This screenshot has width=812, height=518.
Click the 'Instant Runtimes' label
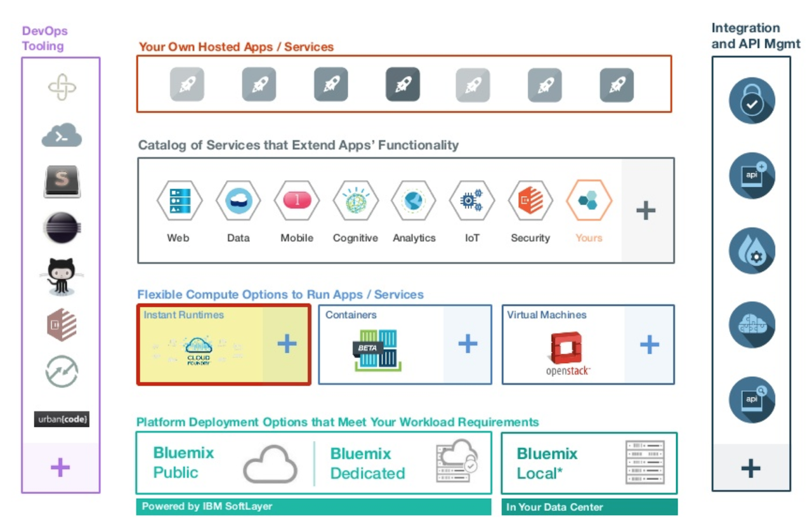point(183,315)
